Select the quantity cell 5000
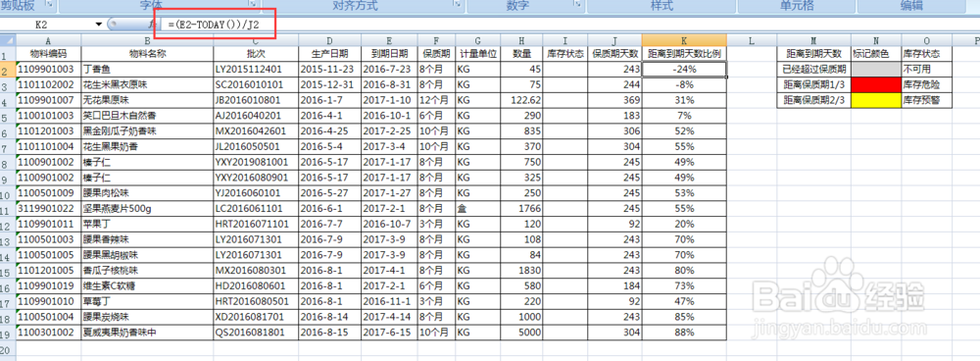The width and height of the screenshot is (980, 361). click(521, 334)
